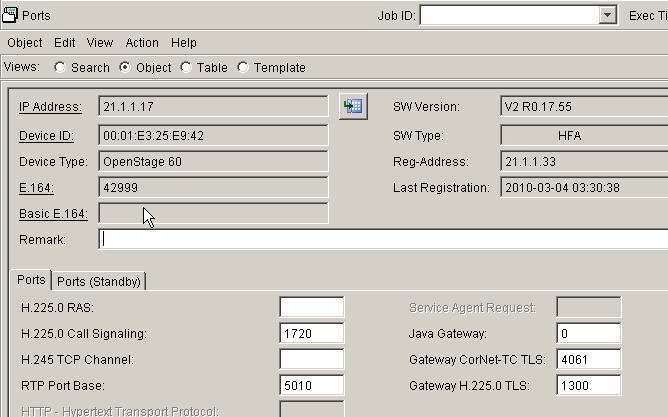Click the H.245 TCP Channel: label

(x=77, y=359)
